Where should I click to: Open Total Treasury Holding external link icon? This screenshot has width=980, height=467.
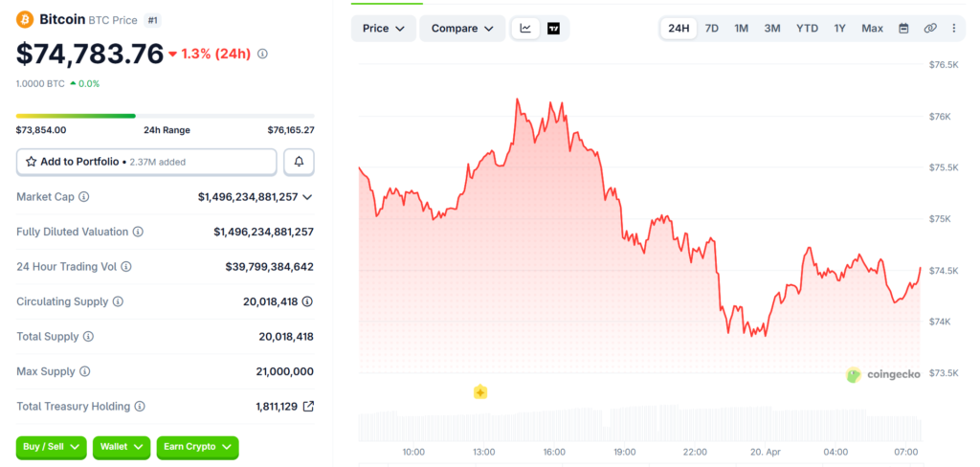[308, 407]
